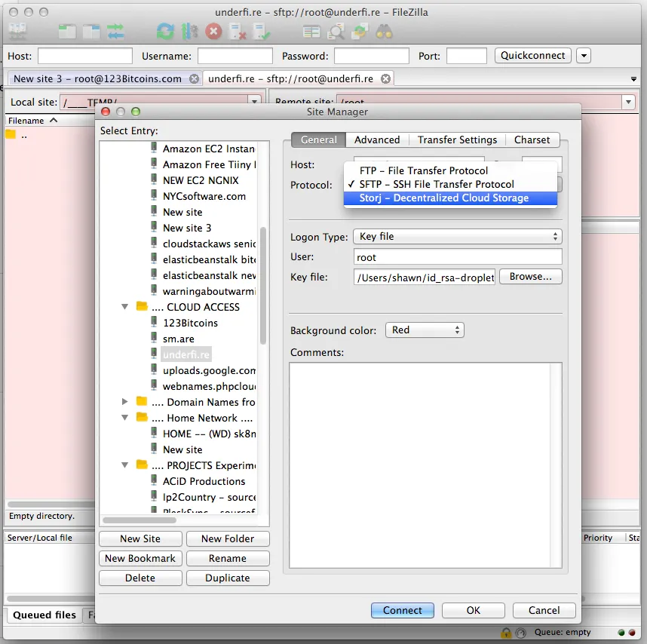Click the red activity LED indicator
Screen dimensions: 647x644
pos(632,633)
